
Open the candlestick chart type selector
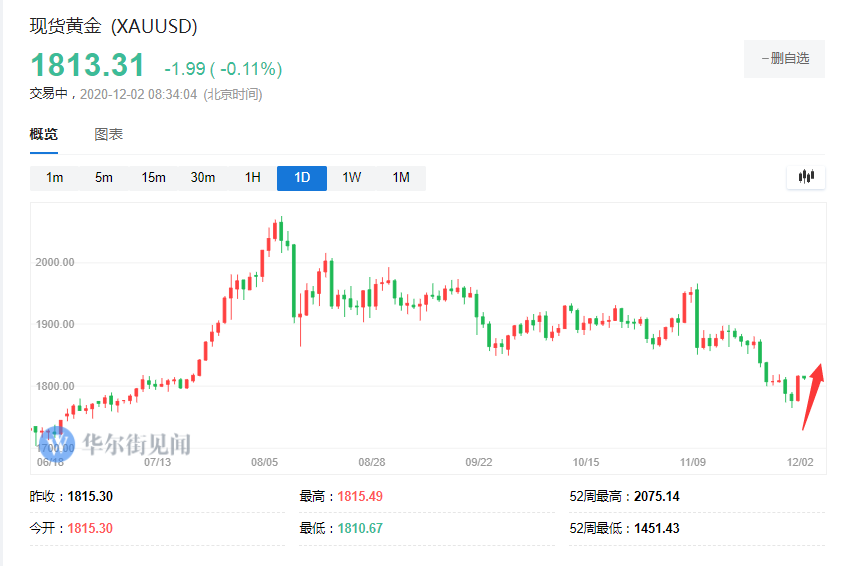pyautogui.click(x=806, y=177)
